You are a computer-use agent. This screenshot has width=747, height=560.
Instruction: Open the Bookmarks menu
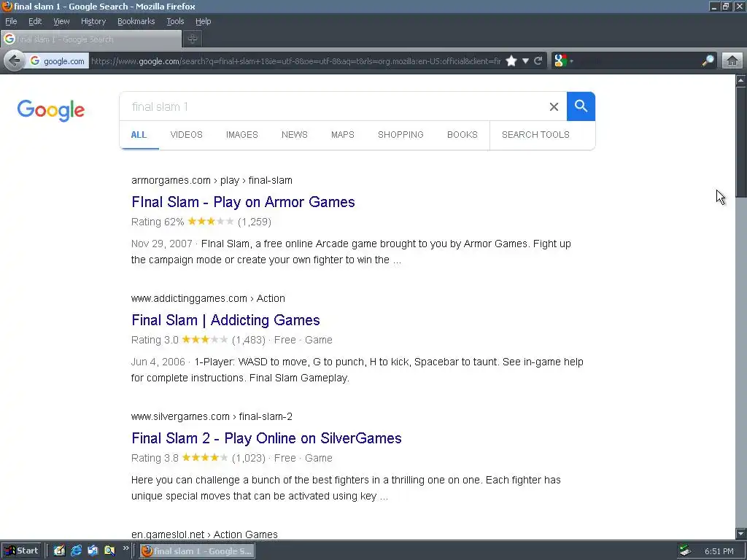click(136, 21)
